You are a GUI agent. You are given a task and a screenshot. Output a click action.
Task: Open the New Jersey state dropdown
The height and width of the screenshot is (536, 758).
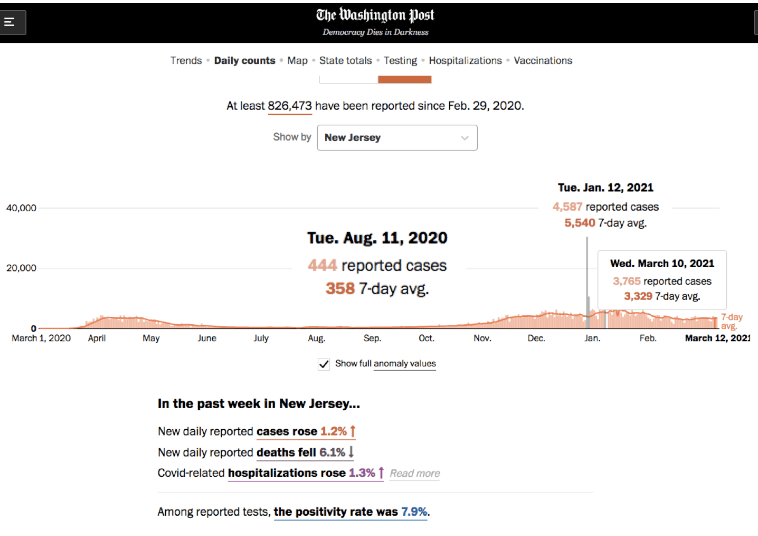pyautogui.click(x=396, y=138)
